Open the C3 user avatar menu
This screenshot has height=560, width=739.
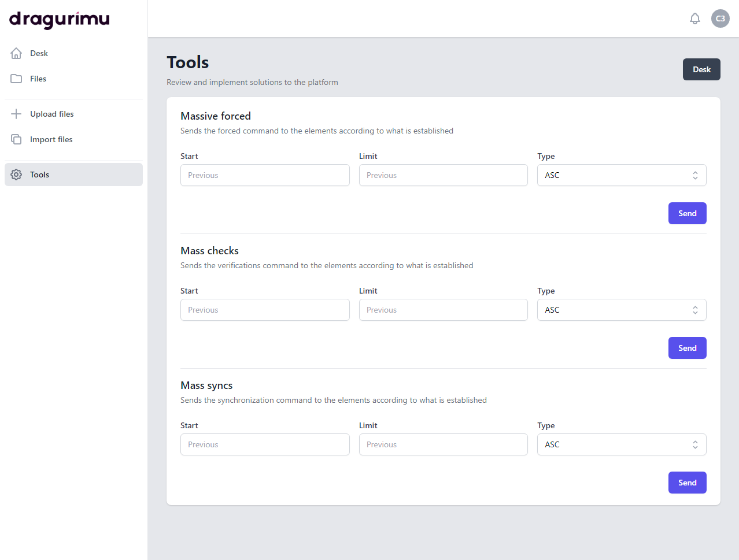(720, 18)
